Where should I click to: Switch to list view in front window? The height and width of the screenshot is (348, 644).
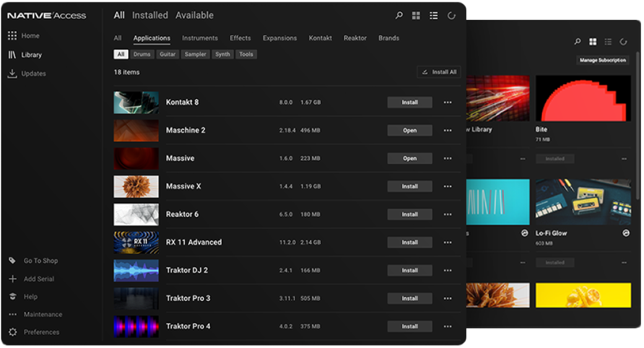click(433, 15)
